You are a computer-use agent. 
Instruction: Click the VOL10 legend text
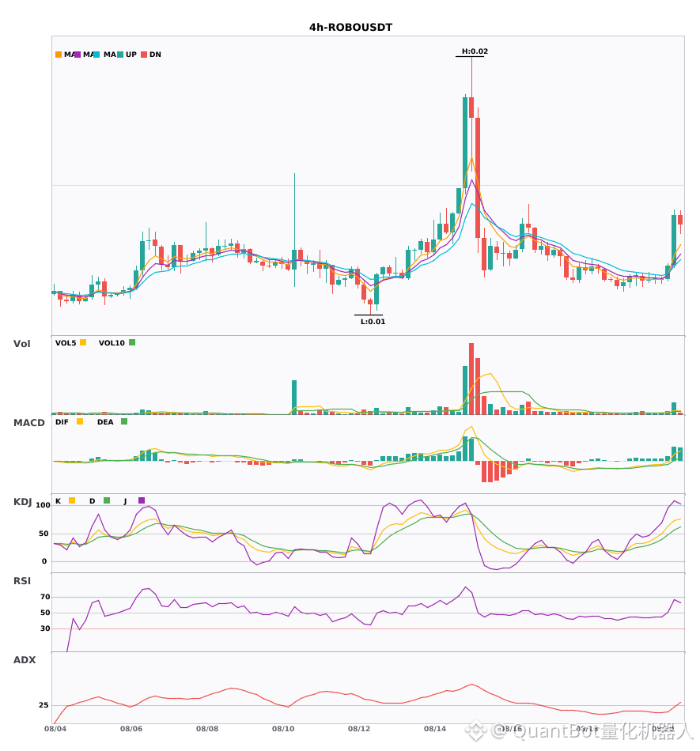(112, 343)
